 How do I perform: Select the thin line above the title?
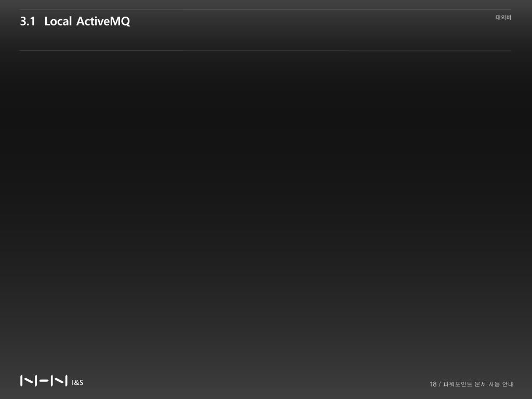pos(265,9)
